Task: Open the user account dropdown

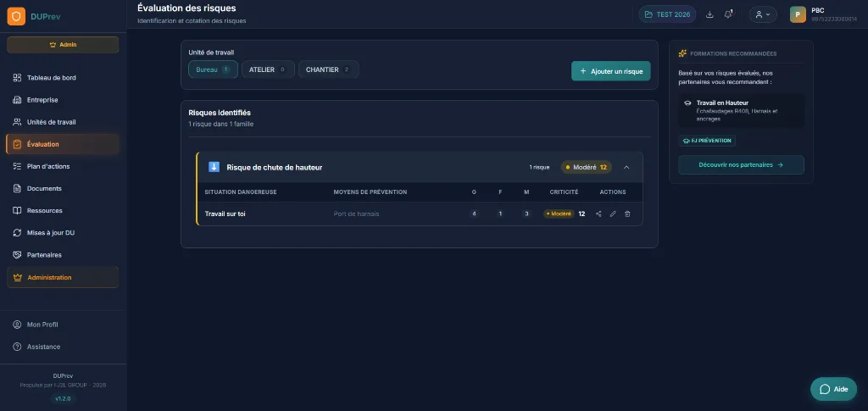Action: pos(763,14)
